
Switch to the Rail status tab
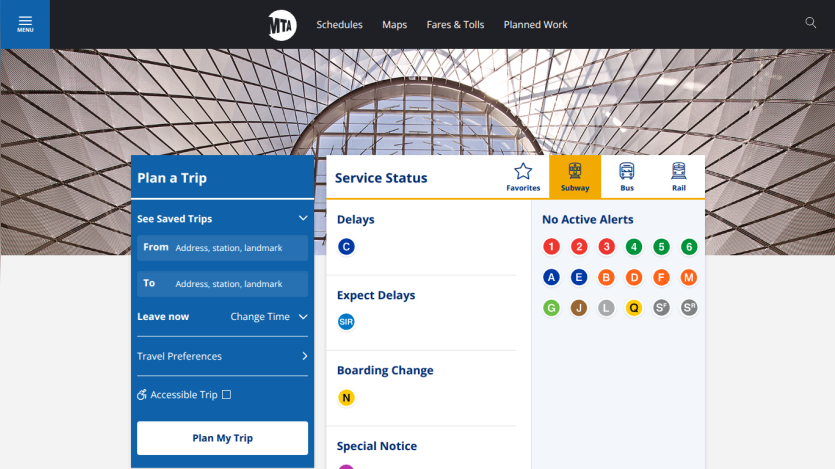(678, 177)
